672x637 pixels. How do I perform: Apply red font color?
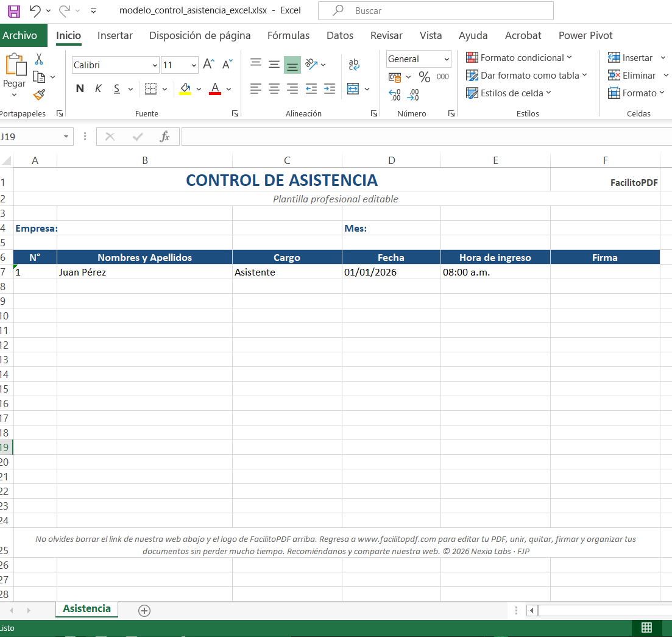click(215, 89)
